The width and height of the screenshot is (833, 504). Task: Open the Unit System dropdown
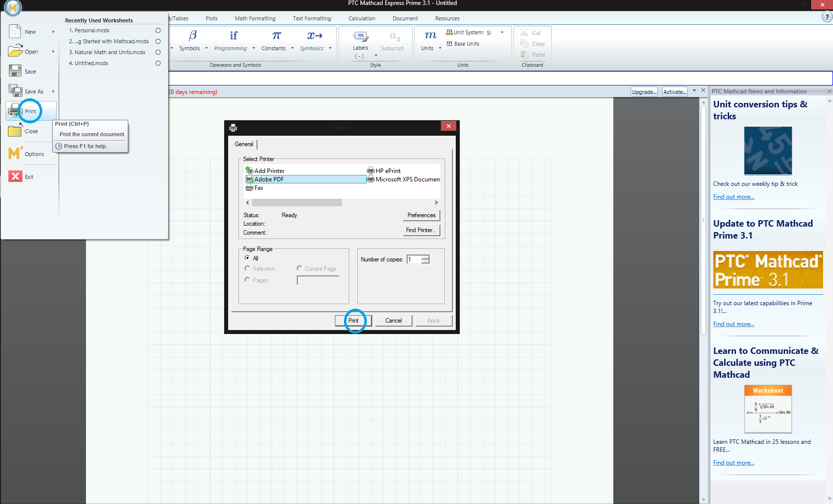click(502, 32)
